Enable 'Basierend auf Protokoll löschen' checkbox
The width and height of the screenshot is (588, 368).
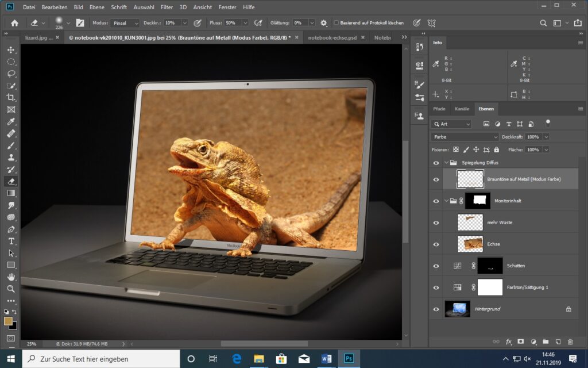click(x=336, y=23)
